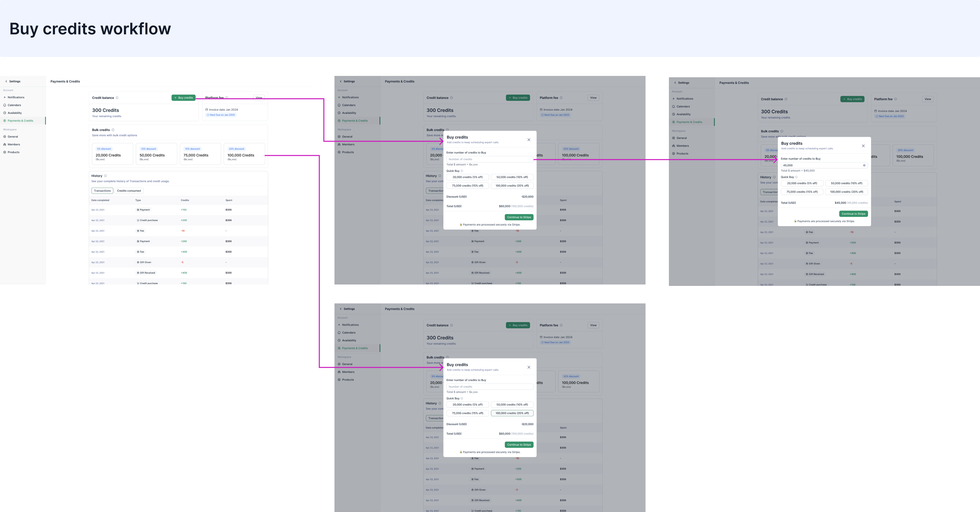Close the Buy credits modal showing $45,000 total

[863, 146]
